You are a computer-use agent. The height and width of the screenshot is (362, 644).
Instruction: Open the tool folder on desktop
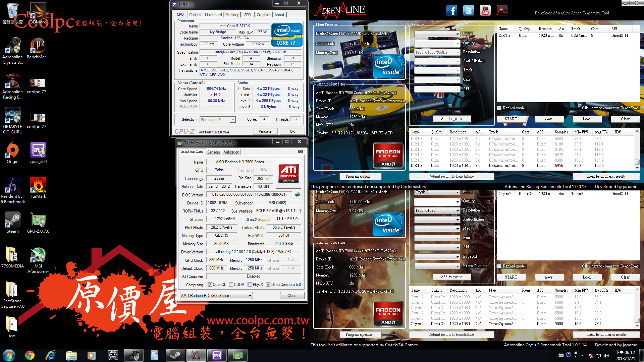[x=12, y=327]
